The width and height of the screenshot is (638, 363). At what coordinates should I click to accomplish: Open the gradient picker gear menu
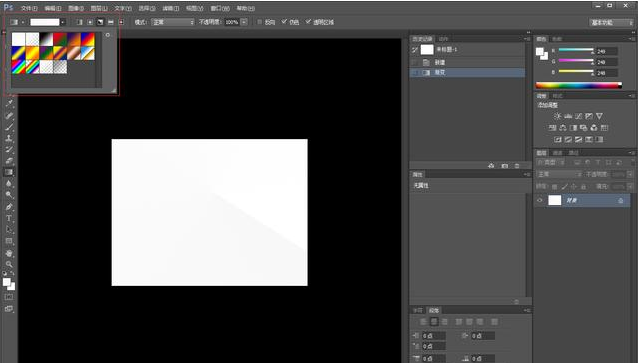(x=108, y=35)
